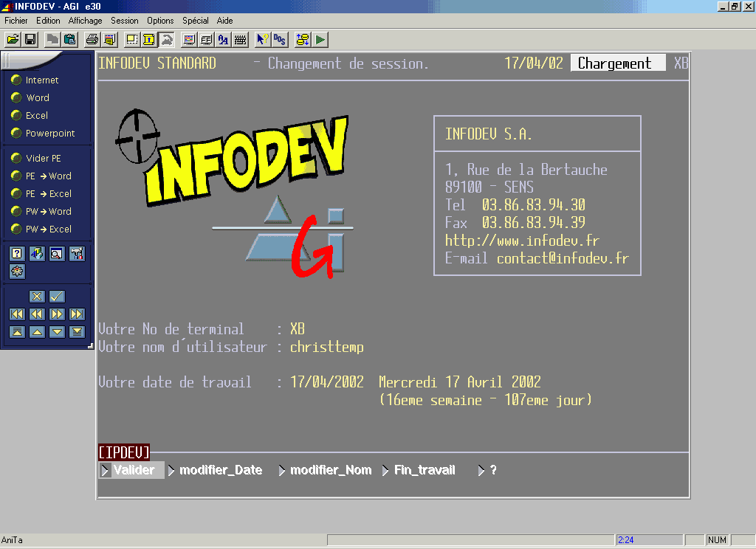Click the fast-forward double right arrow button
The image size is (756, 549).
(x=57, y=314)
